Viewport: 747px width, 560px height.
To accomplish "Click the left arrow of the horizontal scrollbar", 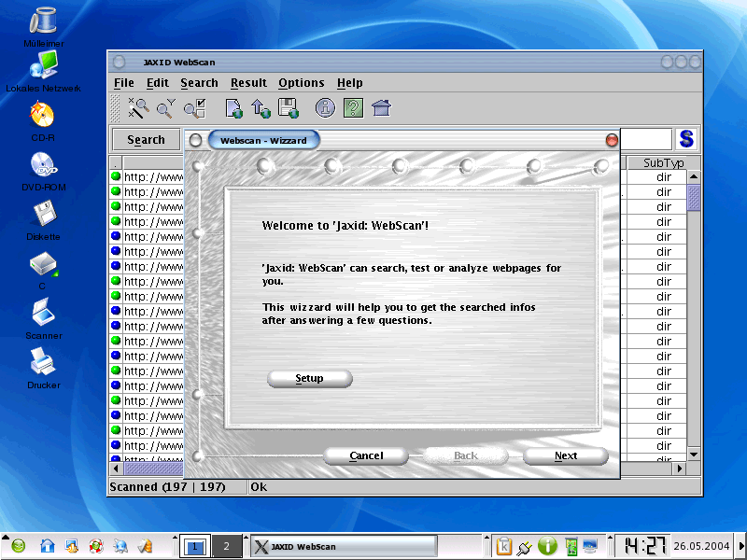I will pyautogui.click(x=116, y=469).
